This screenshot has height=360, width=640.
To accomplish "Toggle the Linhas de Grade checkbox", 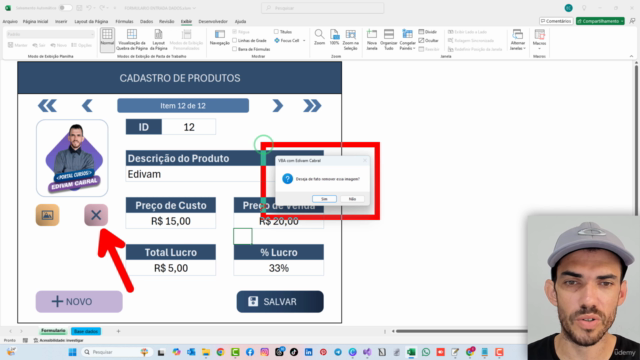I will tap(235, 40).
